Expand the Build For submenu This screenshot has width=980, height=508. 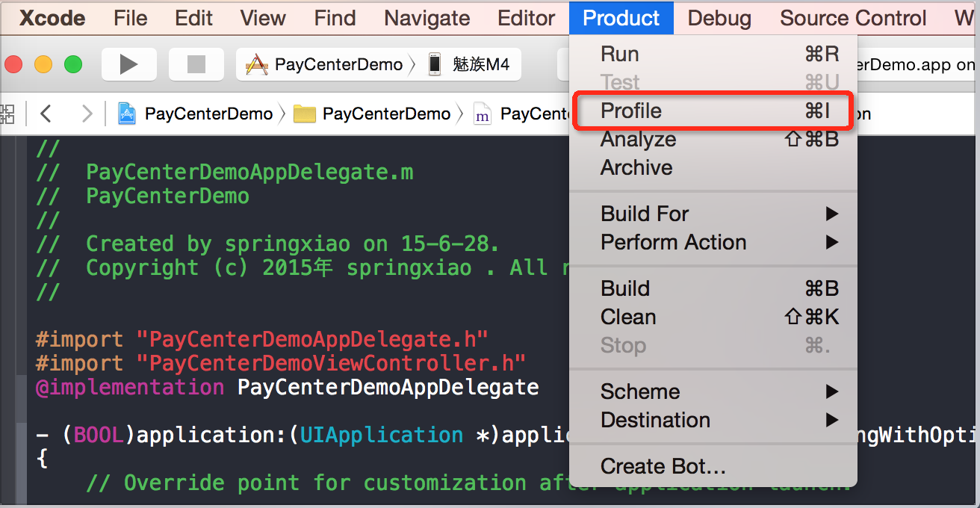click(x=713, y=214)
